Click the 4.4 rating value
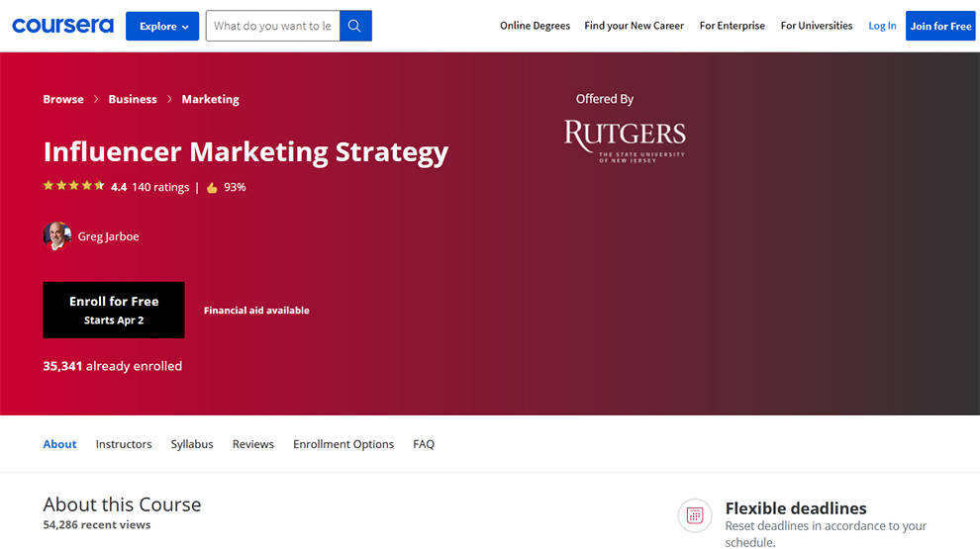Viewport: 980px width, 549px height. point(119,187)
